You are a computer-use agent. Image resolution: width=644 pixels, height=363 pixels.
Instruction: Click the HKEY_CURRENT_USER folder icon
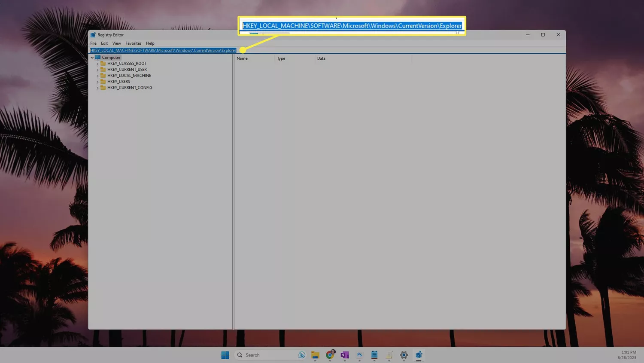(103, 70)
